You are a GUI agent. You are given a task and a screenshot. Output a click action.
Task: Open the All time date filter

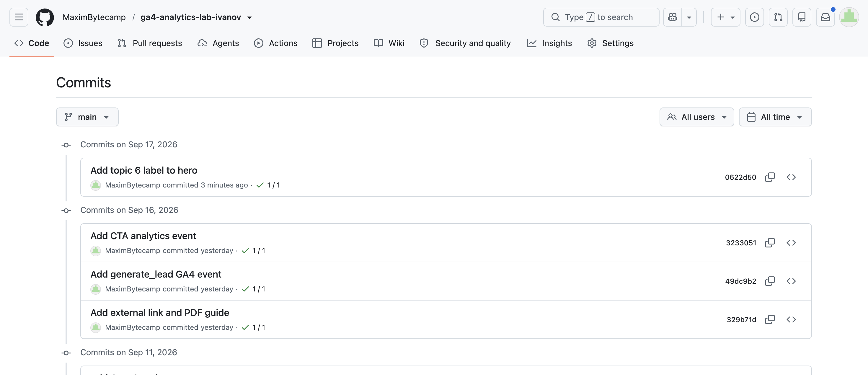(775, 117)
